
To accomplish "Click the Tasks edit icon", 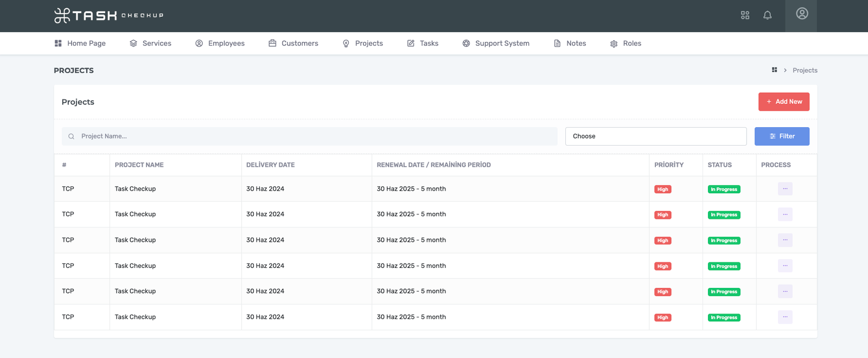I will click(411, 43).
